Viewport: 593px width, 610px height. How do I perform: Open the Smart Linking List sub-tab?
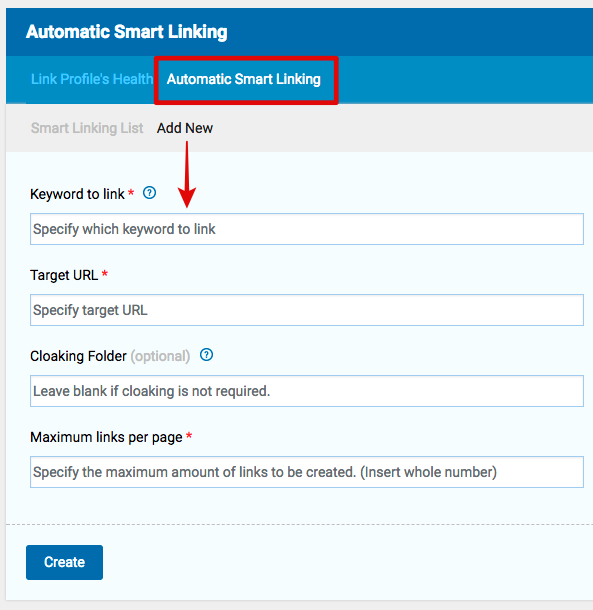pos(87,128)
